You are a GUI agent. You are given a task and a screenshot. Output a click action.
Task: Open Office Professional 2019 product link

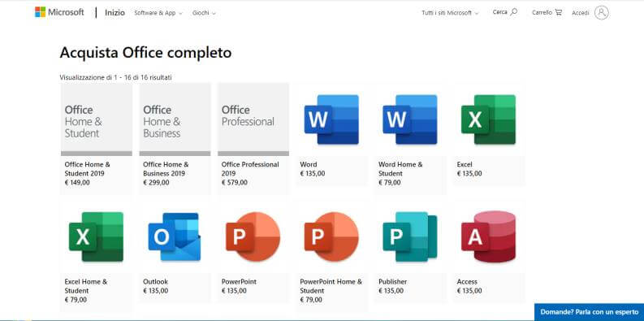click(250, 169)
